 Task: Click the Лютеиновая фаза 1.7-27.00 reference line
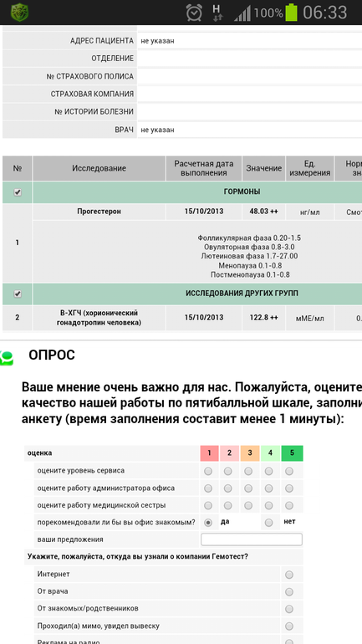click(x=249, y=256)
